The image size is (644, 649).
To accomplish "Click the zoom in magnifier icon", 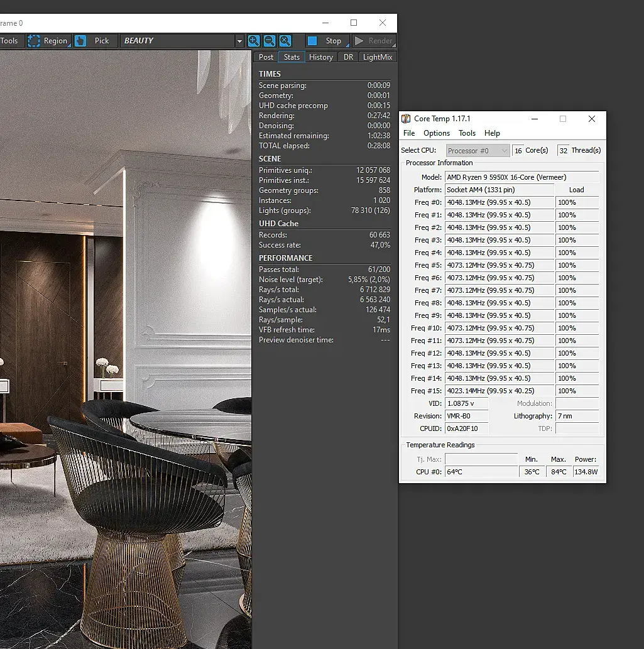I will click(254, 41).
